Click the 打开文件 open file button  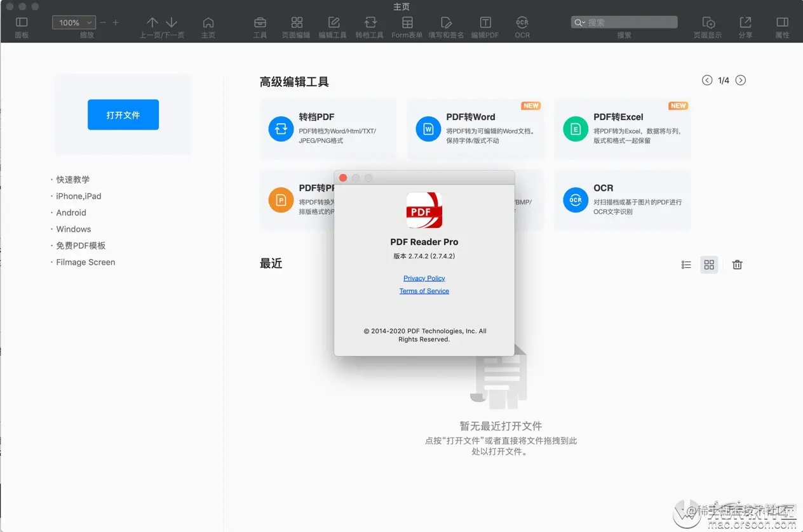(x=123, y=115)
